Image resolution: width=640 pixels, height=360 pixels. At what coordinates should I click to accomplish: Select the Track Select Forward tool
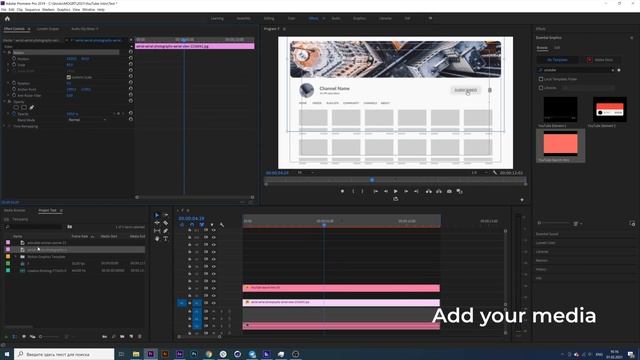165,215
